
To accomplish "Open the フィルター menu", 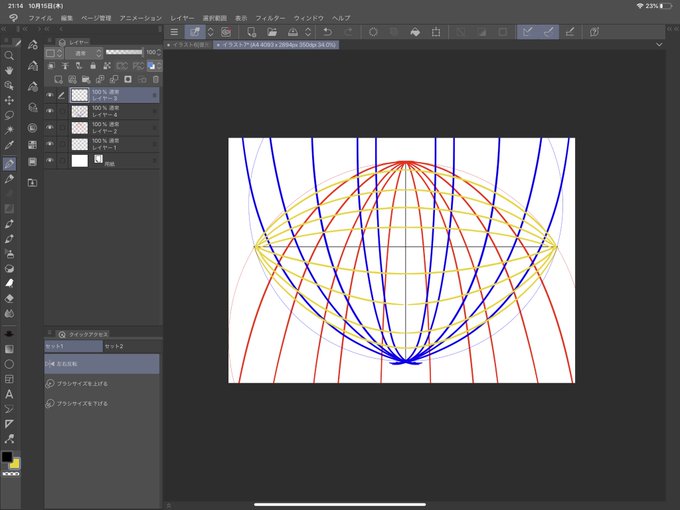I will pos(270,18).
